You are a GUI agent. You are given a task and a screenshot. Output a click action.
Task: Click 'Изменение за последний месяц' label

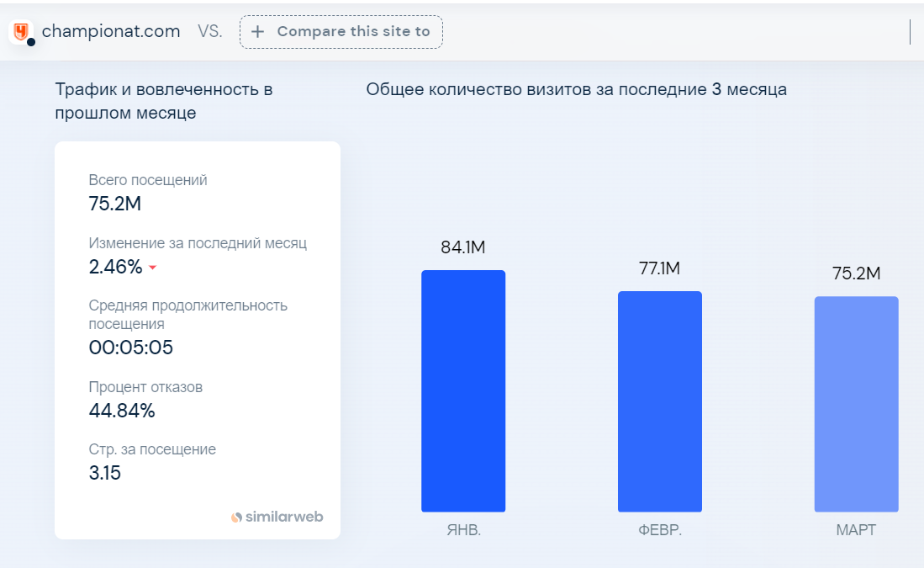click(198, 243)
